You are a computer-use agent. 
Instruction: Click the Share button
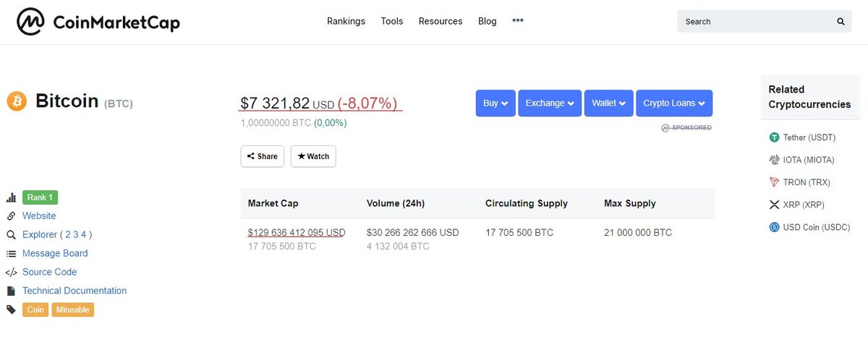click(263, 156)
